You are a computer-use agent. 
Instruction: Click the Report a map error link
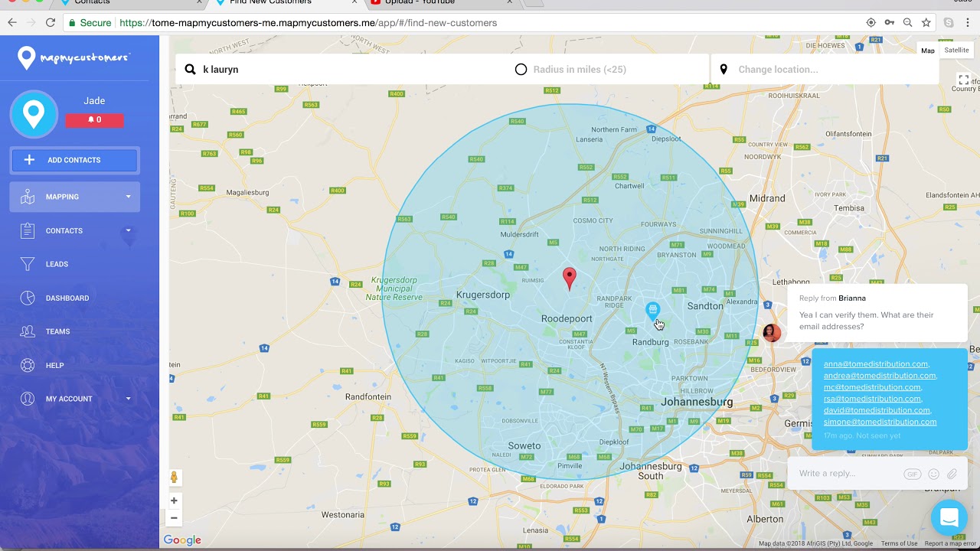[950, 544]
